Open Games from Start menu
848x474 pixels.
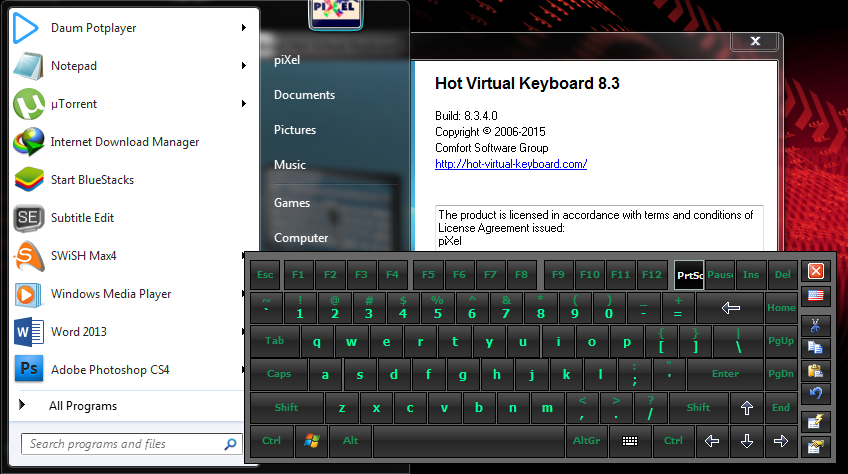pos(292,203)
